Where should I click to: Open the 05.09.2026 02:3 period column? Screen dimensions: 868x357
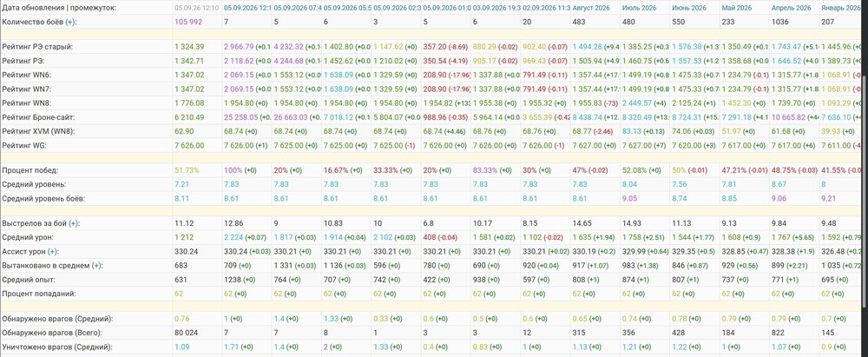click(397, 8)
